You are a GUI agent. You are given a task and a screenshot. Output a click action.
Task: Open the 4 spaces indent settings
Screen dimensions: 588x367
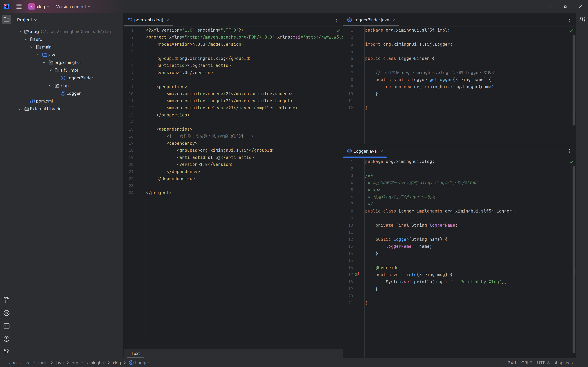tap(564, 363)
